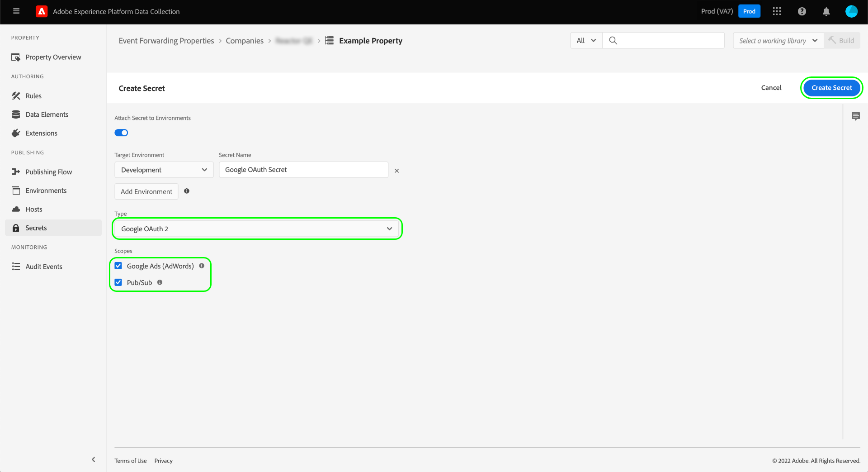868x472 pixels.
Task: Click the Prod (VA7) organization label
Action: pyautogui.click(x=717, y=11)
